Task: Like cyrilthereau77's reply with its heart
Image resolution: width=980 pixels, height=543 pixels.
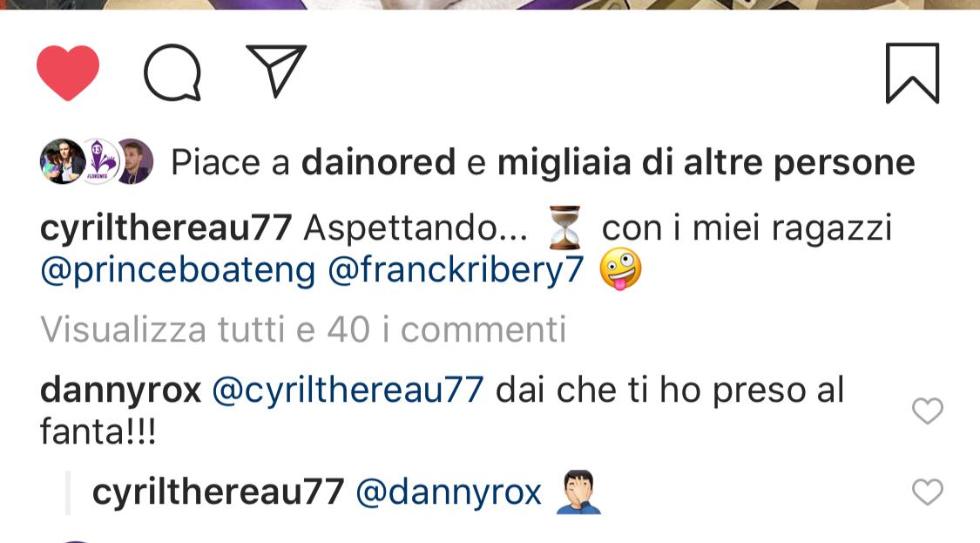Action: pos(928,492)
